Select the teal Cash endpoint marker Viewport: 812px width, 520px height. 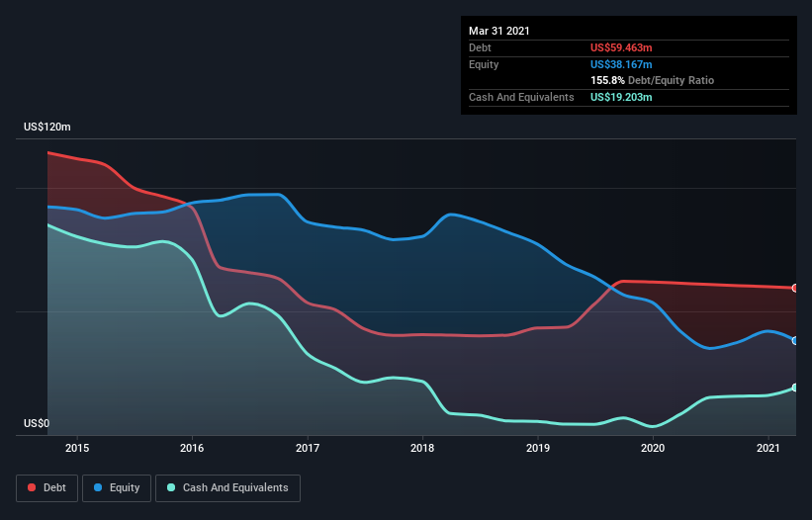[795, 388]
